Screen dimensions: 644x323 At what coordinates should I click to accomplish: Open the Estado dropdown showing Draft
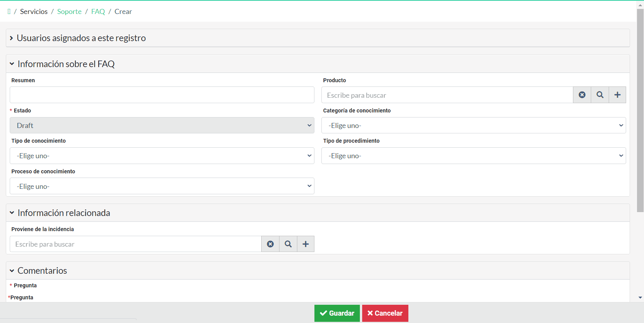coord(162,126)
